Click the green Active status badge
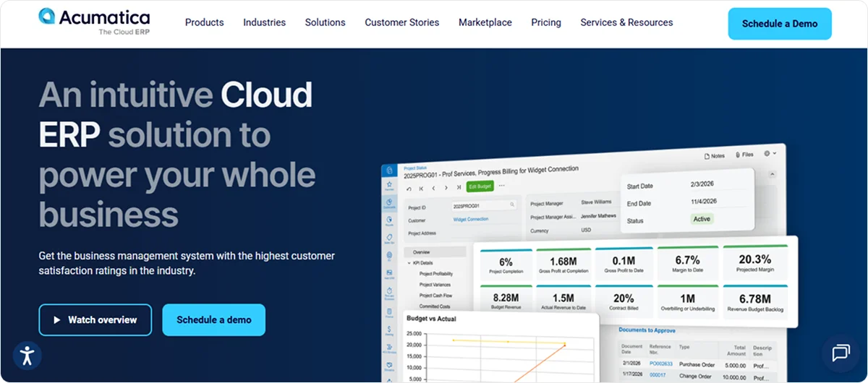The image size is (868, 383). pos(702,218)
